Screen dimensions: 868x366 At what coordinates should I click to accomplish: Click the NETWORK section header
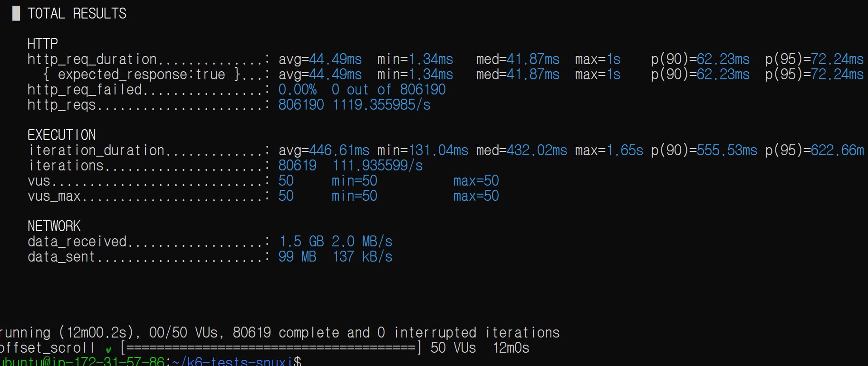pos(54,226)
